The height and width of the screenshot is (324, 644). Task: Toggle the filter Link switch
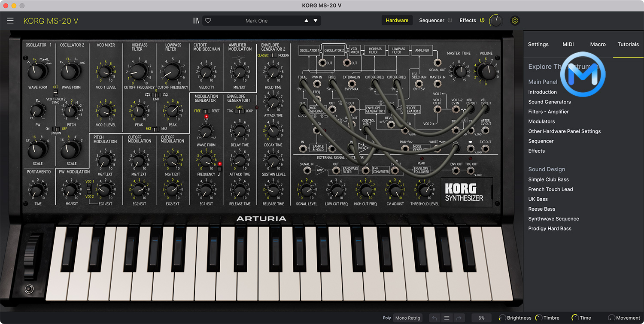pos(155,95)
